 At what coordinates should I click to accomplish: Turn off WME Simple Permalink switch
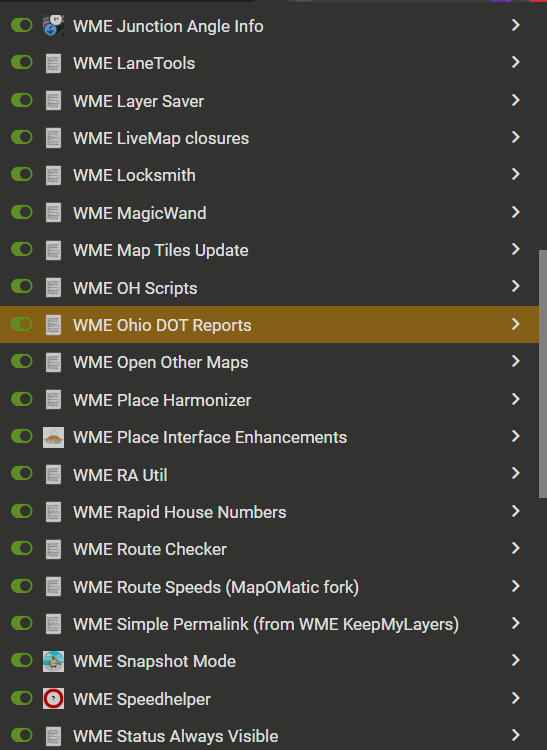22,623
